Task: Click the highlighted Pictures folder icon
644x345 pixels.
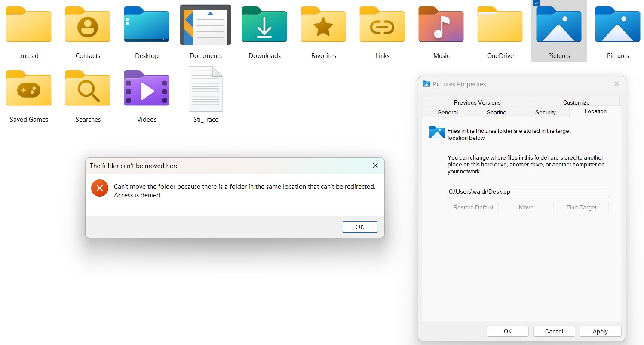Action: pos(559,25)
